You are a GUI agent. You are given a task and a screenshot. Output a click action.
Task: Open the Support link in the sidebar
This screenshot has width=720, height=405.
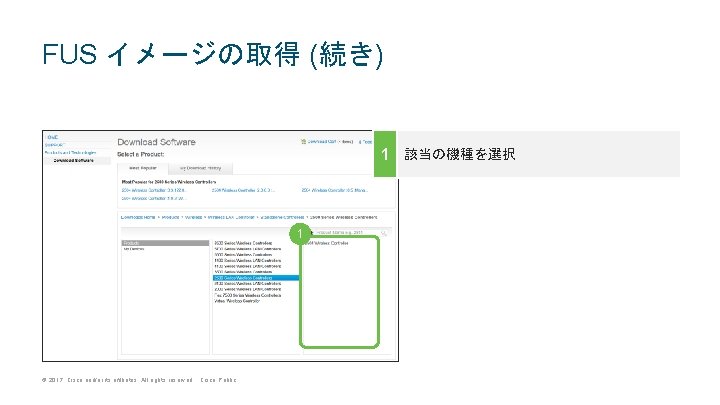(55, 145)
